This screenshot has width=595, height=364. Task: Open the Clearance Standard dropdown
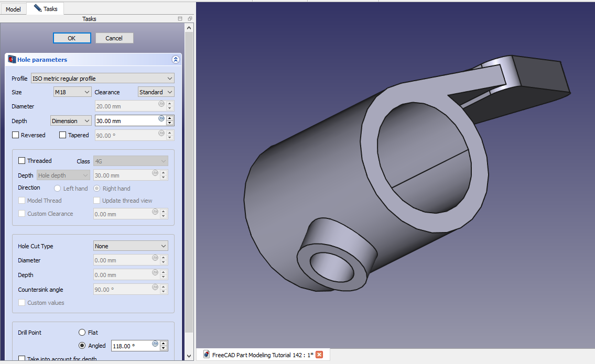coord(156,92)
